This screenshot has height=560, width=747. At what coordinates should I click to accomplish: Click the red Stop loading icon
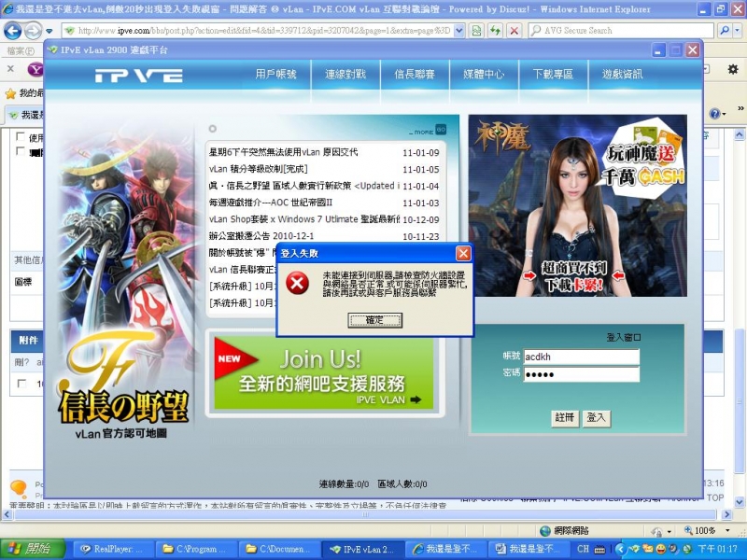[514, 30]
